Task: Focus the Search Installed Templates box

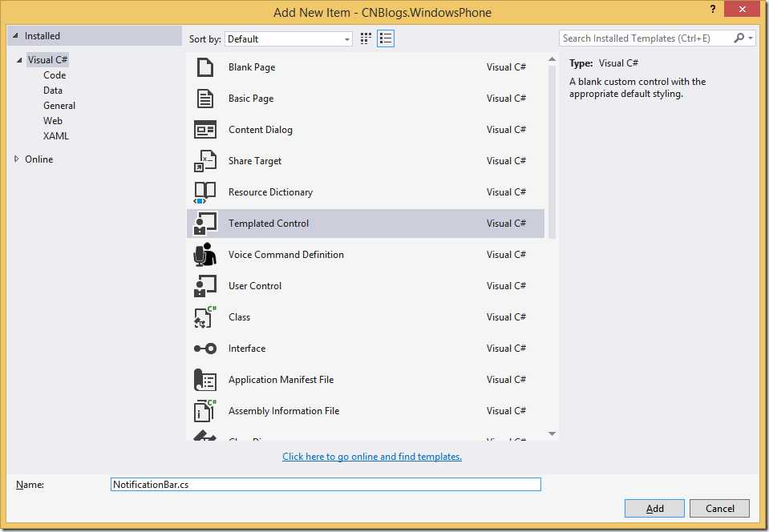Action: pos(646,38)
